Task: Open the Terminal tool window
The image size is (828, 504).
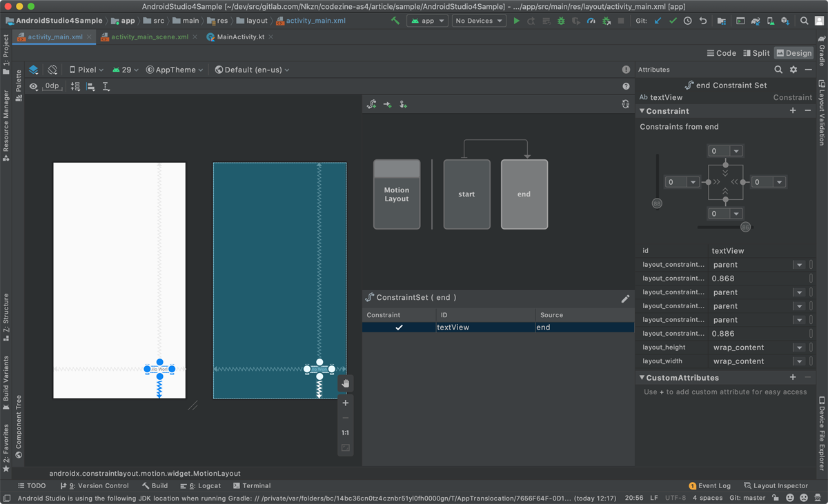Action: pos(252,485)
